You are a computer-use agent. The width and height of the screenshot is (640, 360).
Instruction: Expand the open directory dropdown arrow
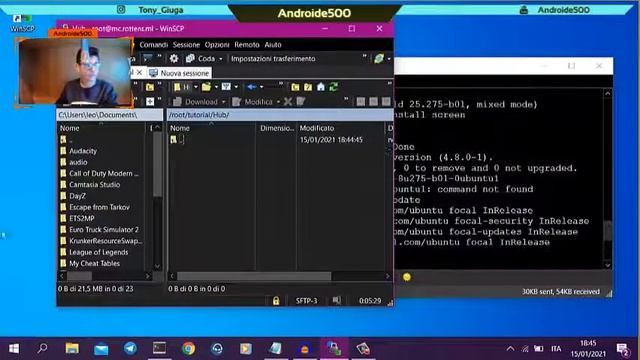click(x=216, y=87)
